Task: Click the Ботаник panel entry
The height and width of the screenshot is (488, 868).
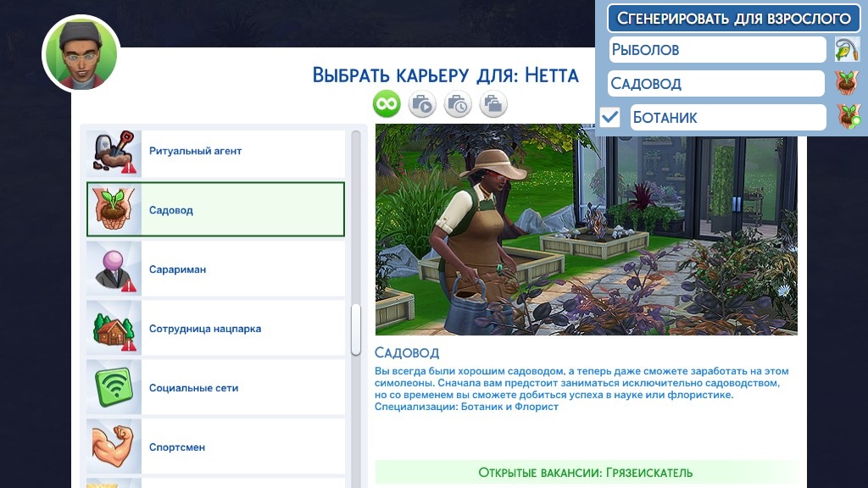Action: point(728,117)
